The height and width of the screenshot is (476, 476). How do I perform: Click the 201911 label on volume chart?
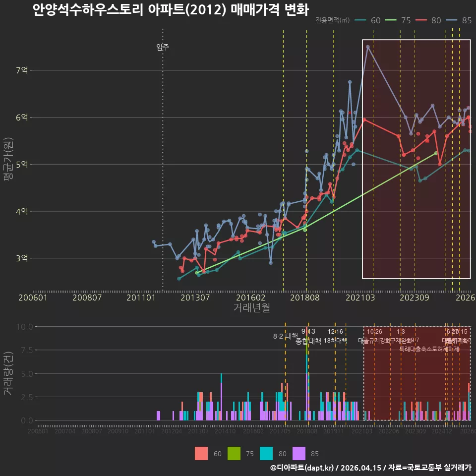point(333,431)
